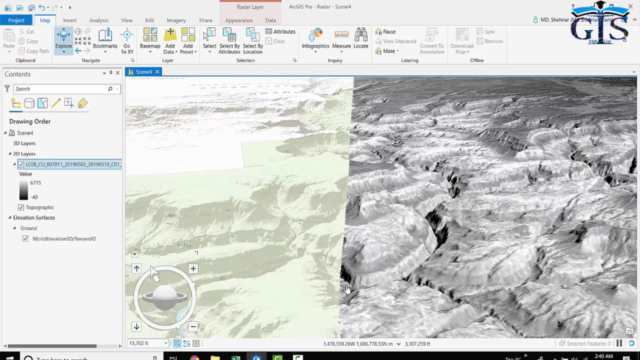Open Select By Attributes
The image size is (640, 360).
(229, 40)
